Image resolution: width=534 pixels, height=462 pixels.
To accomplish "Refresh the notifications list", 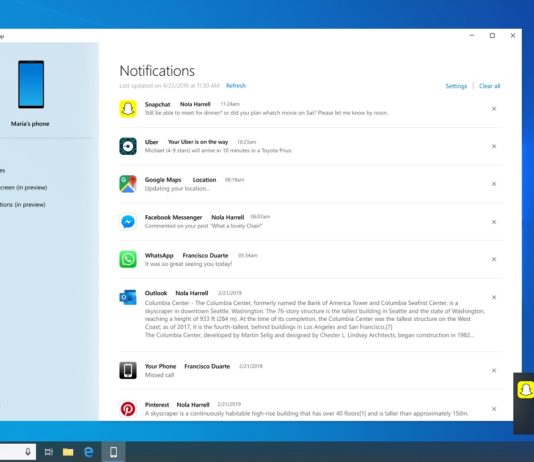I will (236, 85).
